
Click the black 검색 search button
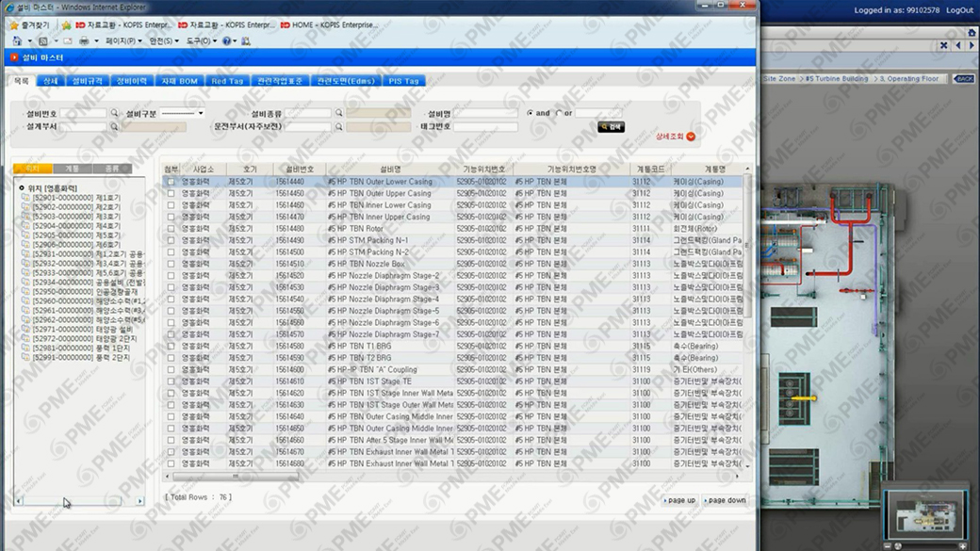[x=612, y=127]
